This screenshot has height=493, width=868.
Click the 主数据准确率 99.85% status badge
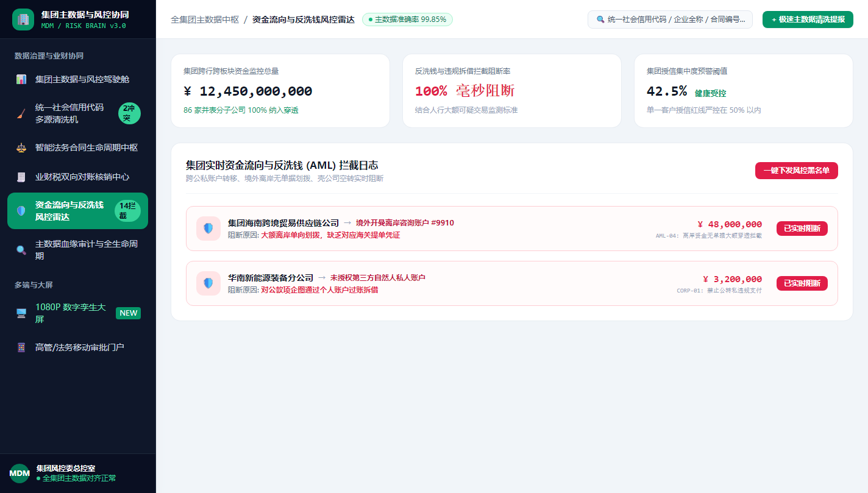407,20
